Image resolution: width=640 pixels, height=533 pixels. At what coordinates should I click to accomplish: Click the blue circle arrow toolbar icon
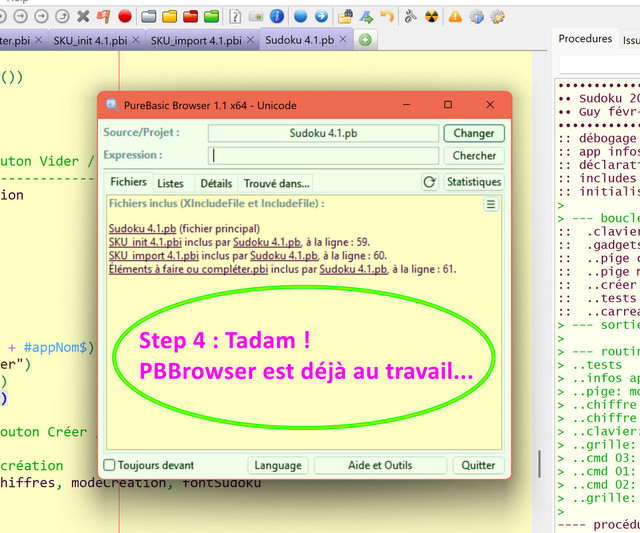[x=321, y=16]
